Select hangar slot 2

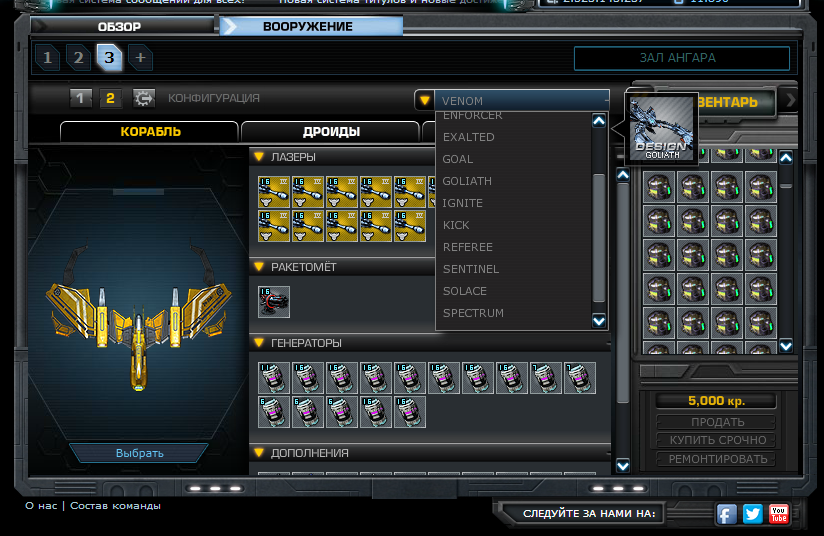pos(78,57)
